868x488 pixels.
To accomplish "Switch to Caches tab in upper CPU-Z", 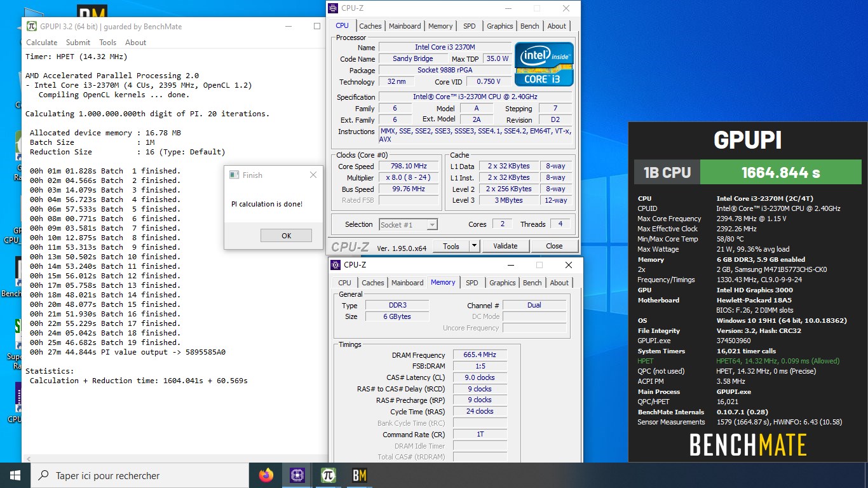I will pos(370,26).
